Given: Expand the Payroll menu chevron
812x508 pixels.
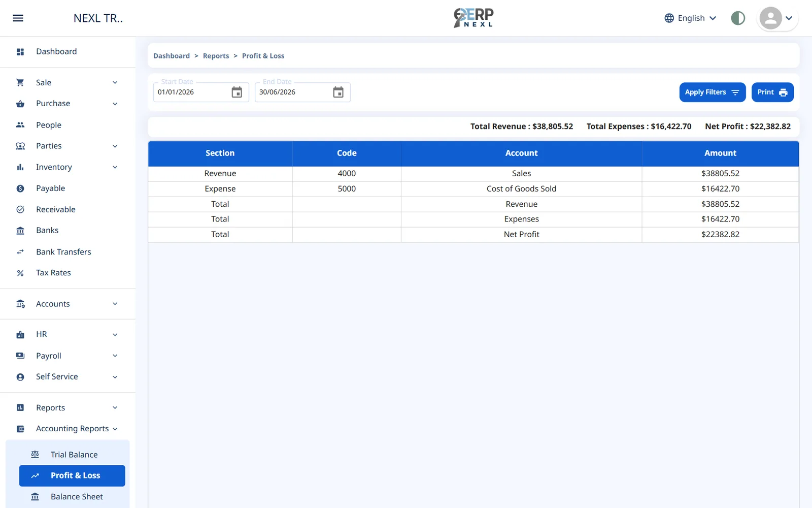Looking at the screenshot, I should click(x=115, y=356).
